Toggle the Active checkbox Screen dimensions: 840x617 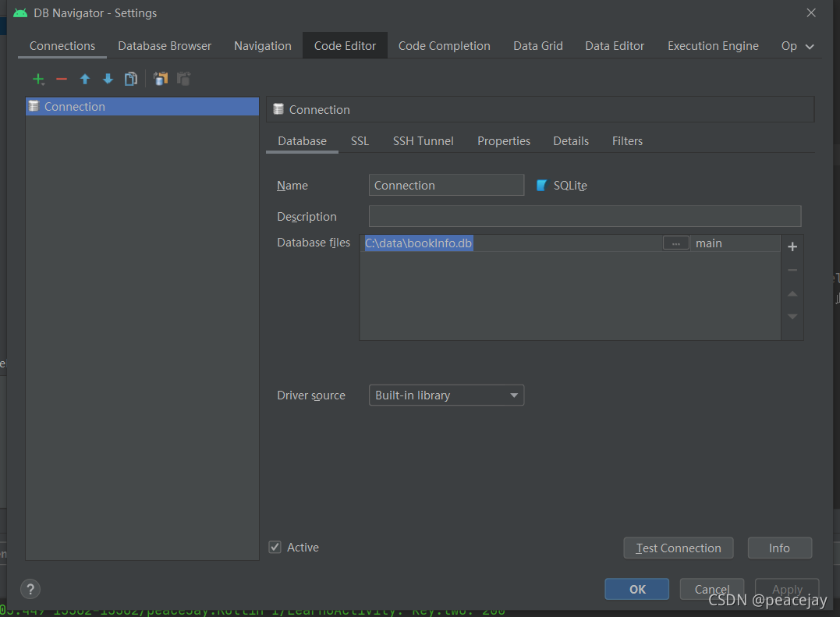pyautogui.click(x=275, y=547)
